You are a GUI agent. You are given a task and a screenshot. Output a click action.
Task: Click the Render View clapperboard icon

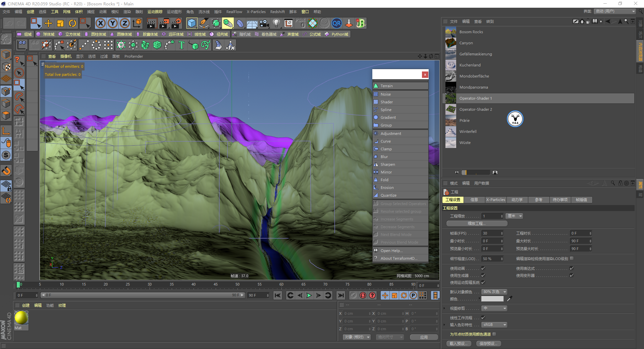tap(152, 23)
